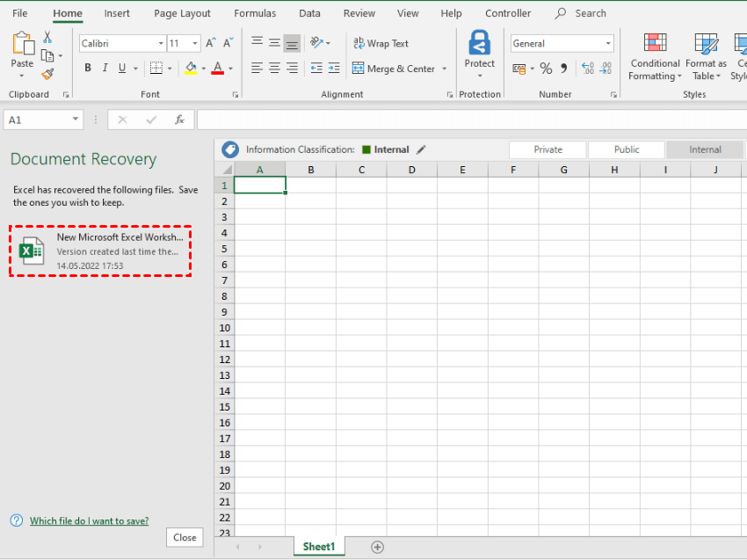Middle align cell content
747x560 pixels.
(274, 43)
